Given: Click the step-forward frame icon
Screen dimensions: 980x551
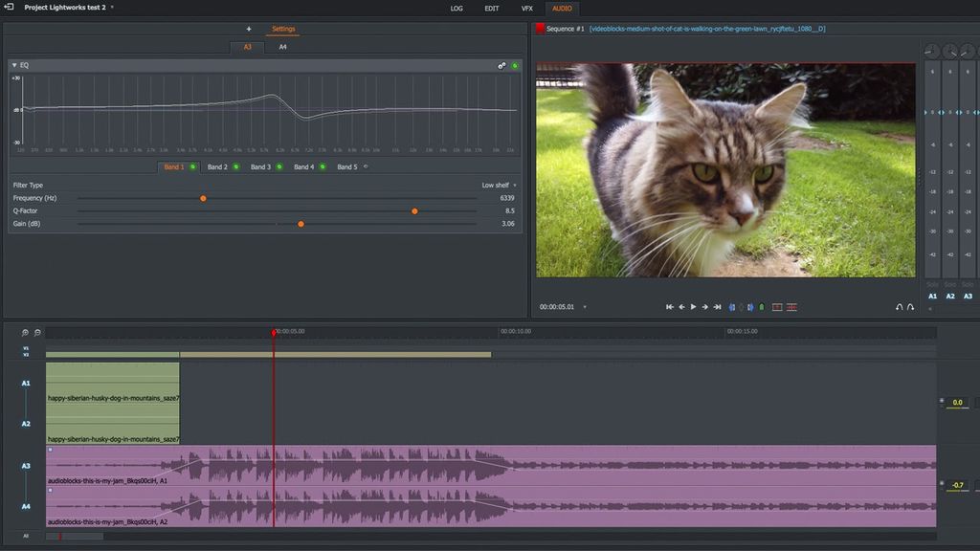Looking at the screenshot, I should pyautogui.click(x=706, y=307).
